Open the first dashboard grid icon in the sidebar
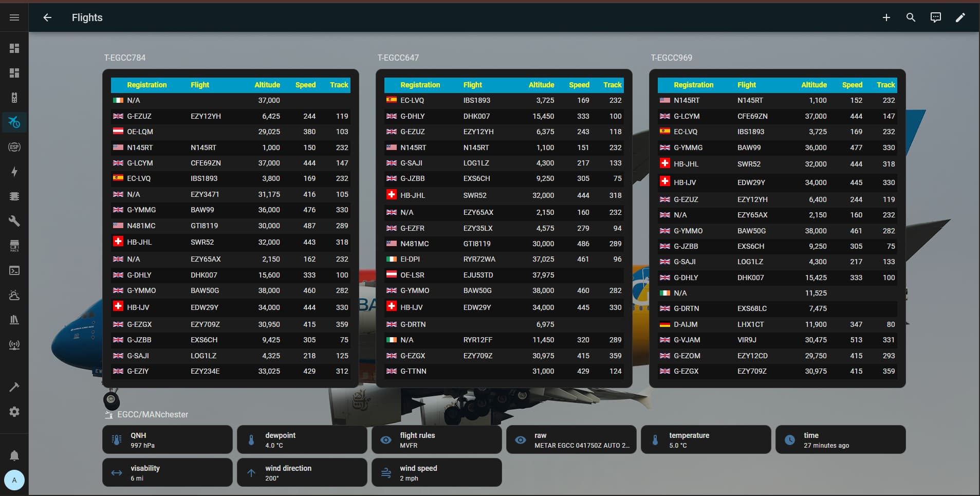 coord(14,48)
